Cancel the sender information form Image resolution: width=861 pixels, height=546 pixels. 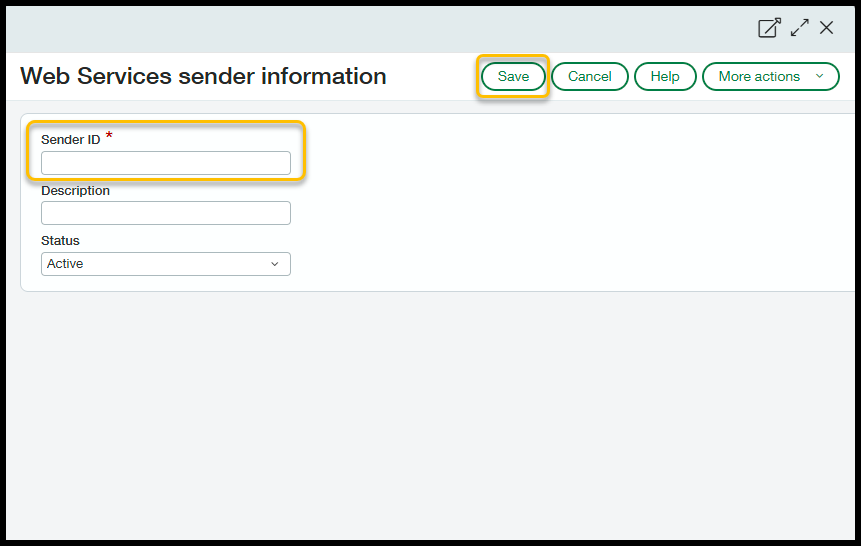click(590, 77)
